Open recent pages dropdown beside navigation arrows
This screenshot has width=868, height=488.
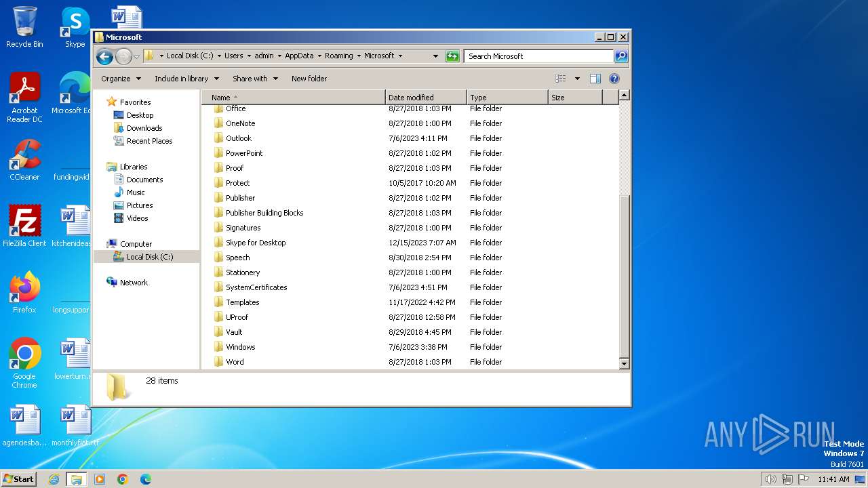136,56
